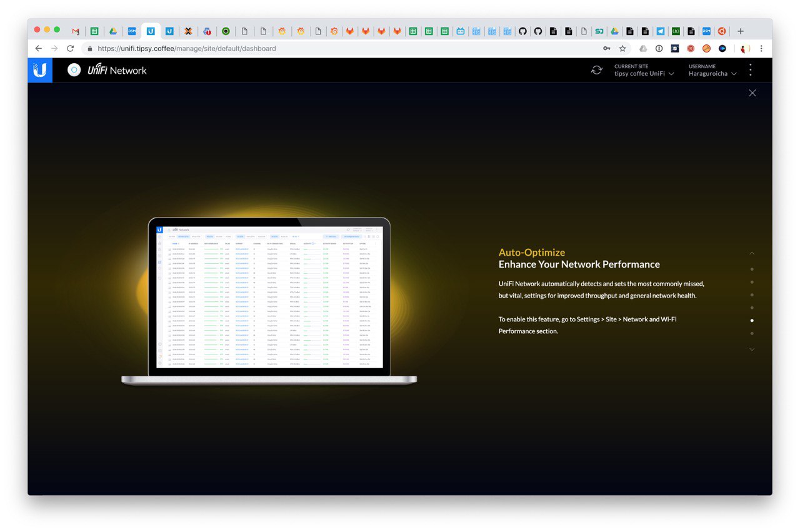Open a new browser tab
Screen dimensions: 800x532
(741, 31)
